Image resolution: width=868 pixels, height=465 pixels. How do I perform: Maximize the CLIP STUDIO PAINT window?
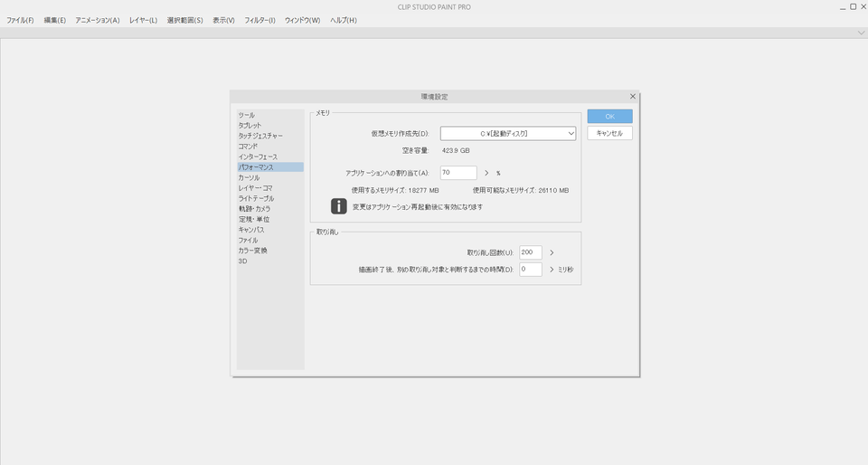click(x=853, y=6)
